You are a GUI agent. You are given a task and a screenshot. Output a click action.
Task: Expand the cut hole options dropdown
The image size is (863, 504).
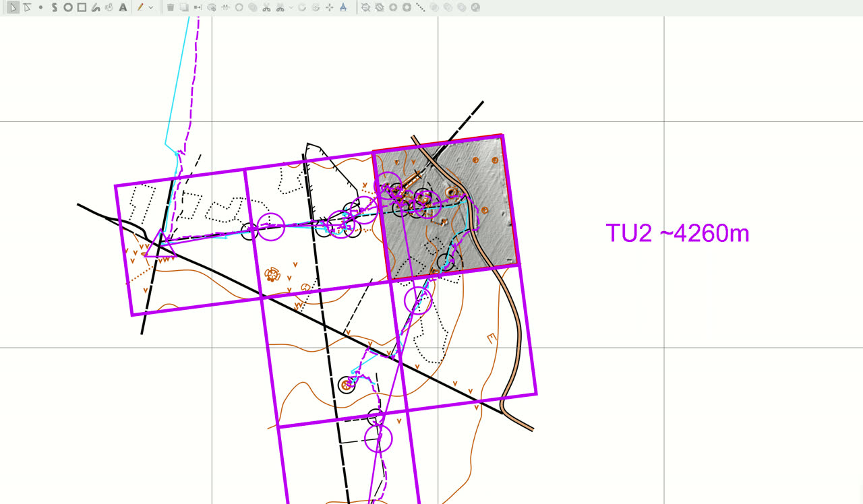pyautogui.click(x=291, y=7)
